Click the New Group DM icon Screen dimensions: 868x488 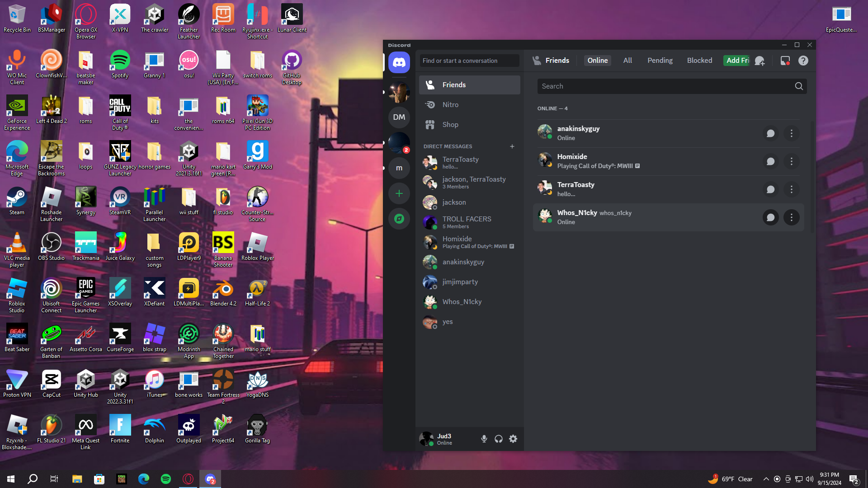(760, 61)
